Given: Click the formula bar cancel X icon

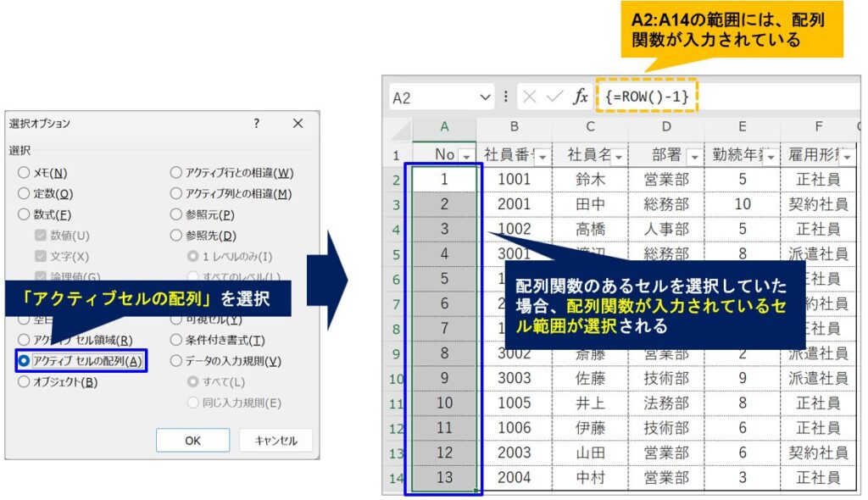Looking at the screenshot, I should coord(530,97).
